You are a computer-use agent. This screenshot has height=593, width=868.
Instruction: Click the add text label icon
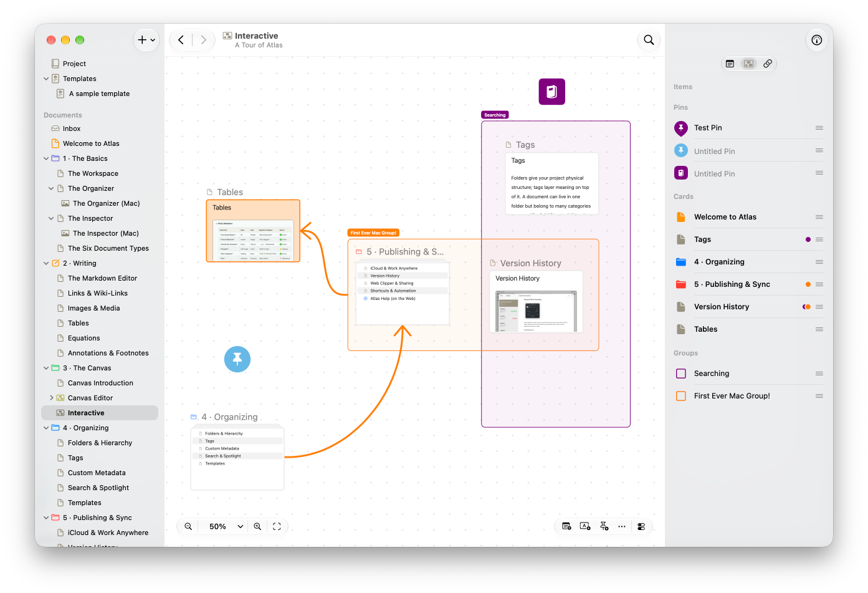coord(585,526)
